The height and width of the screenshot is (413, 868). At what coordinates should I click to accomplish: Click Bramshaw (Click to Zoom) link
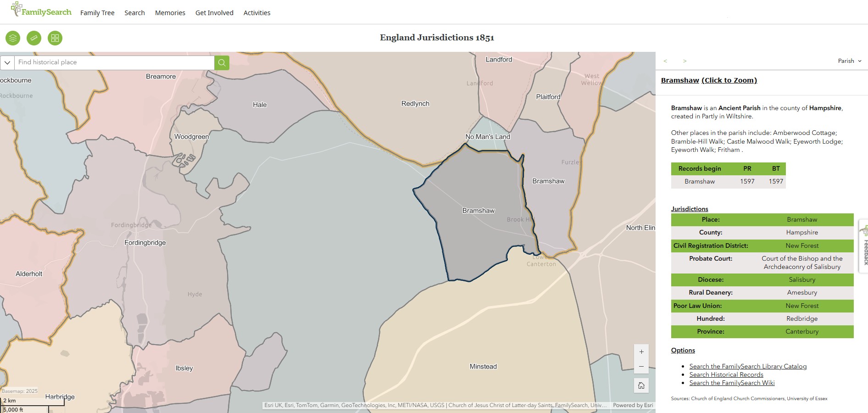(709, 80)
